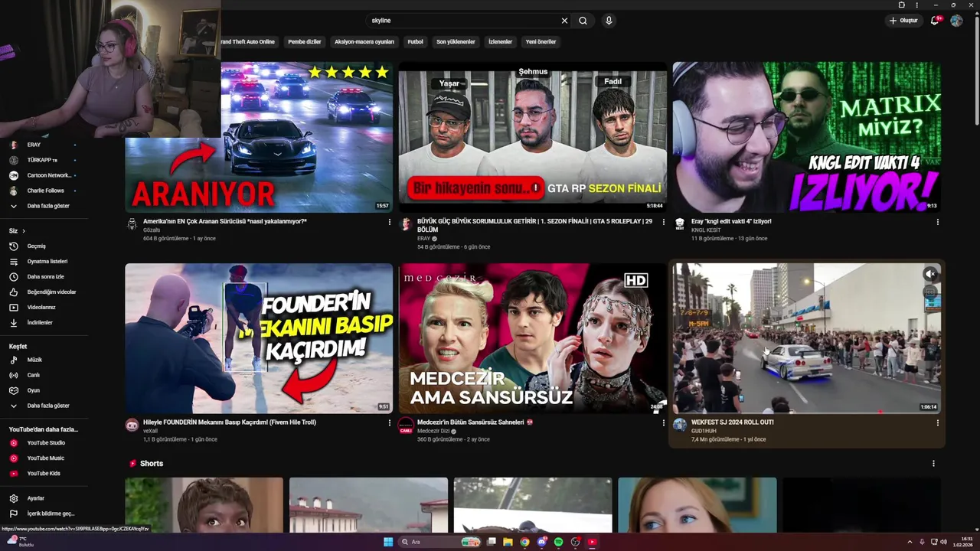The height and width of the screenshot is (551, 980).
Task: Open Spotify from the taskbar
Action: point(558,542)
